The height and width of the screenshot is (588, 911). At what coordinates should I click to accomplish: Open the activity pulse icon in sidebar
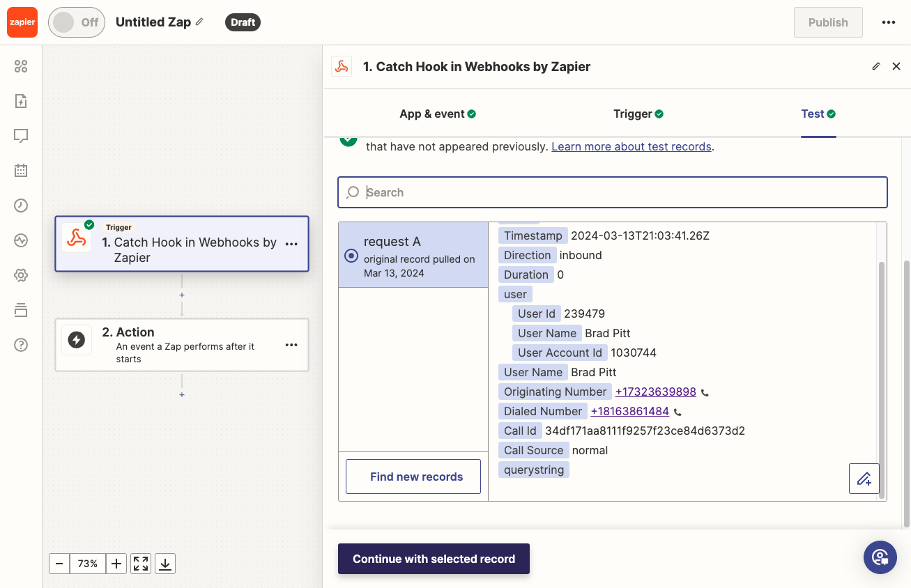point(21,240)
